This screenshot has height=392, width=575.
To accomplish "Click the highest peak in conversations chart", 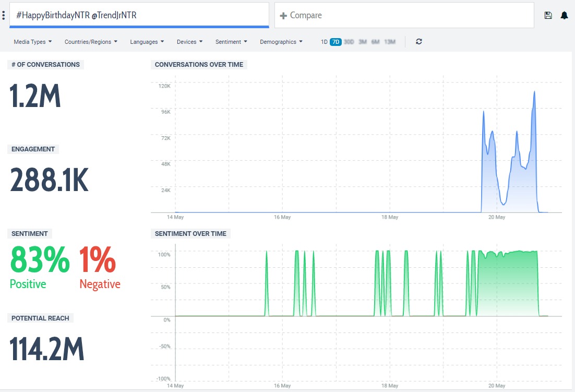I will pyautogui.click(x=534, y=92).
